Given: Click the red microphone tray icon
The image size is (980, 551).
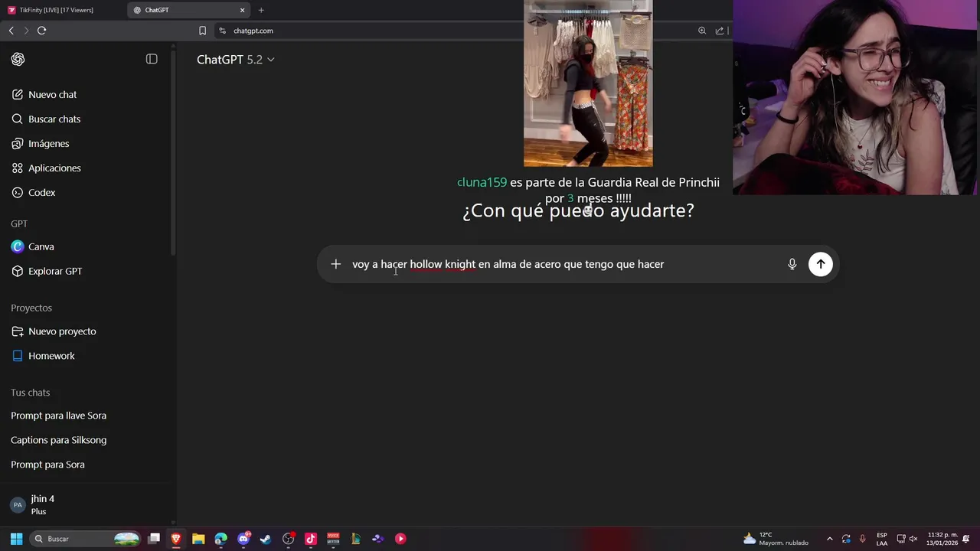Looking at the screenshot, I should pyautogui.click(x=863, y=539).
